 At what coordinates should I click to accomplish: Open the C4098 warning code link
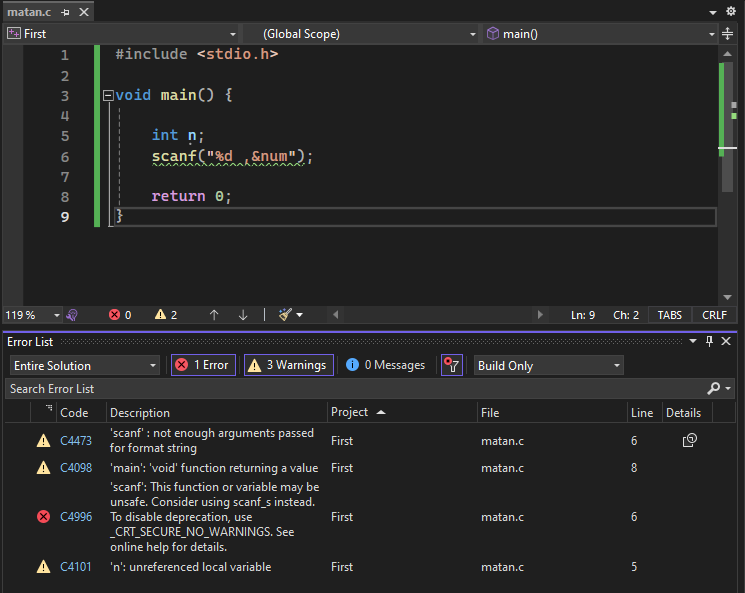[76, 468]
